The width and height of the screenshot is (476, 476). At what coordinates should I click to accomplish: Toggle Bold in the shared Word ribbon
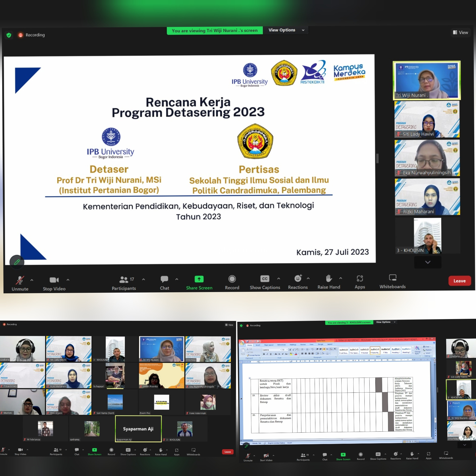click(264, 354)
